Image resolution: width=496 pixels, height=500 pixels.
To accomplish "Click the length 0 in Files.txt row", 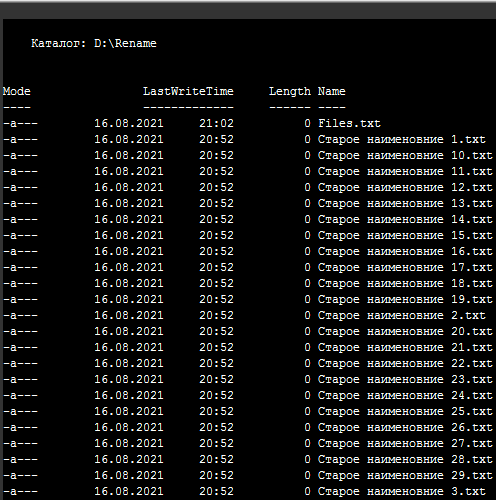I will pos(307,123).
